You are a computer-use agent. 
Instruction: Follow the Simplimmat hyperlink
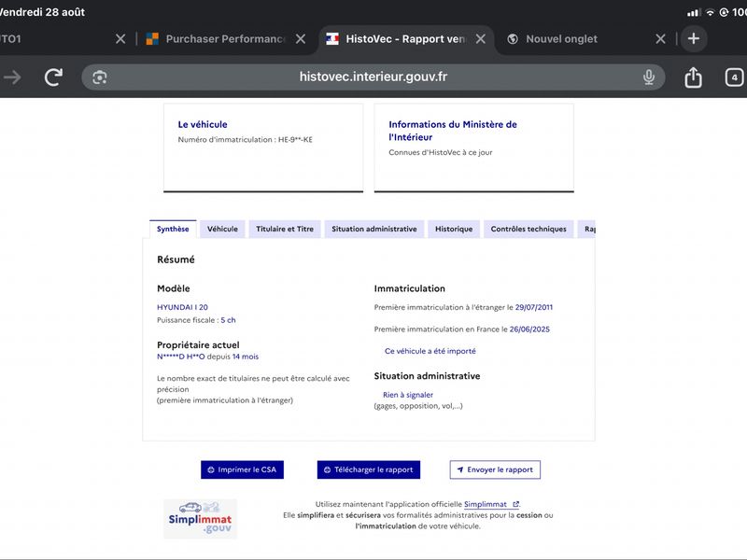point(491,504)
